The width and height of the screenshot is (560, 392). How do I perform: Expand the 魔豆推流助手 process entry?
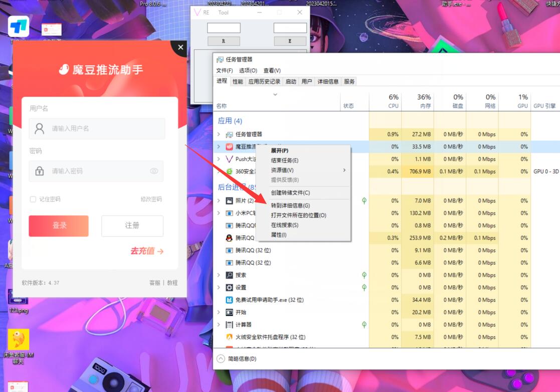(218, 146)
